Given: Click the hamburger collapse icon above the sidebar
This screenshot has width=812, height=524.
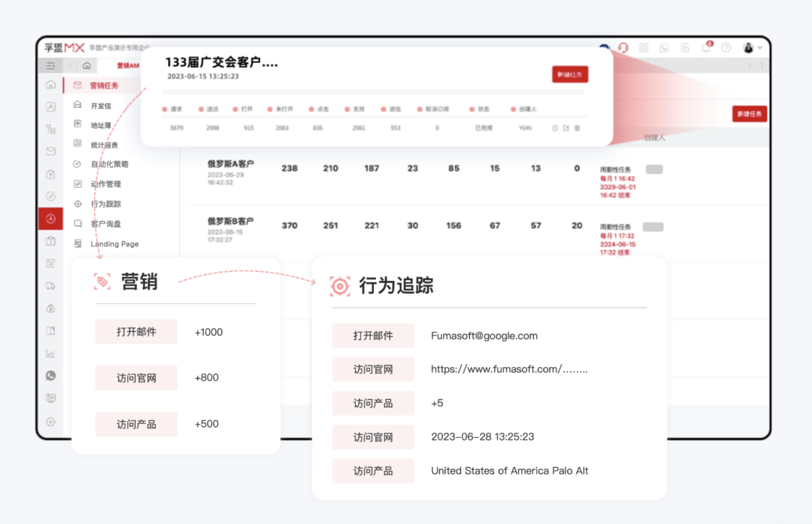Looking at the screenshot, I should click(50, 65).
